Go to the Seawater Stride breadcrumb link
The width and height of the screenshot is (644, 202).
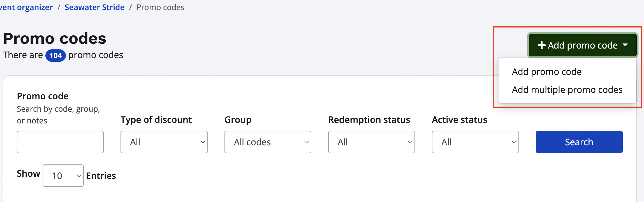[x=94, y=7]
